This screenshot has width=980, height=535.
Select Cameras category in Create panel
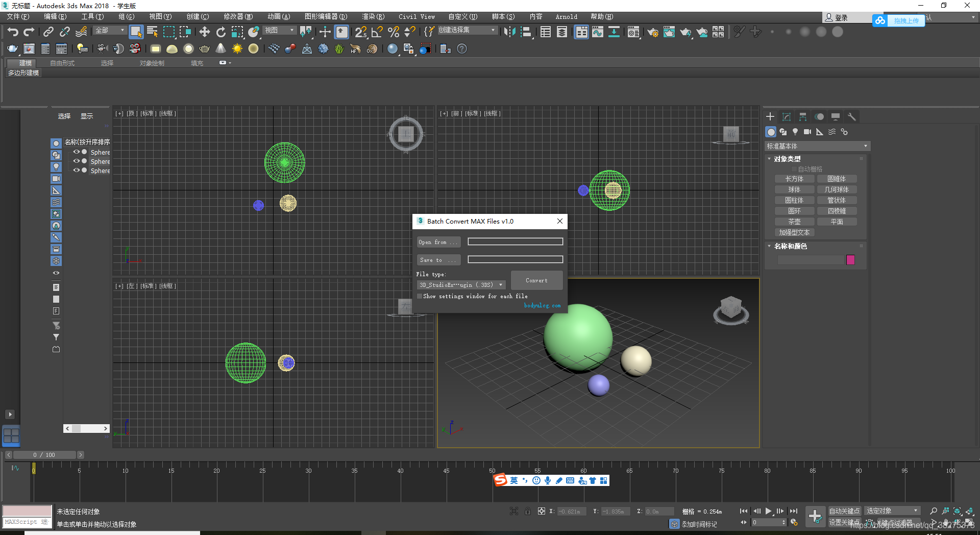807,132
